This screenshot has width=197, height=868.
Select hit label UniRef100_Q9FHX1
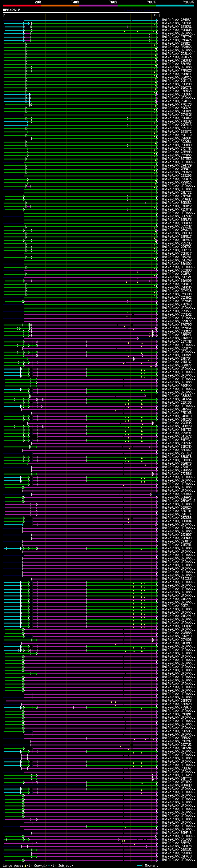(177, 111)
